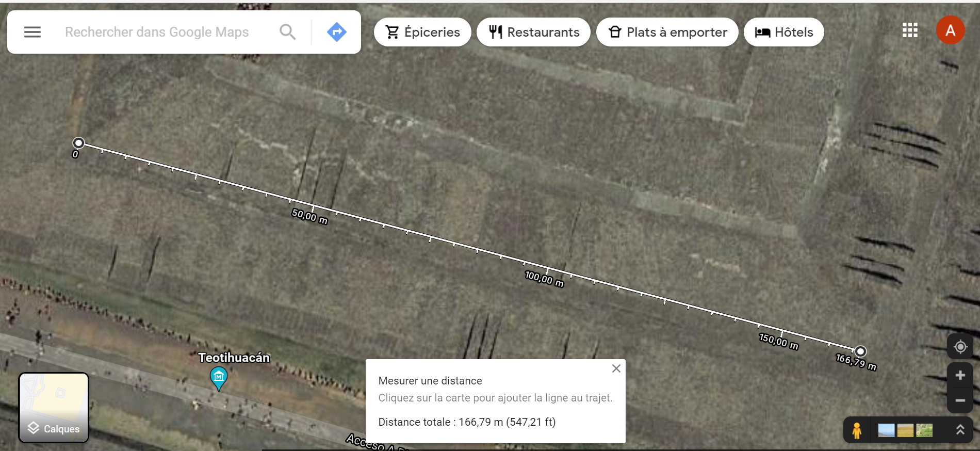This screenshot has height=451, width=980.
Task: Zoom out with the minus button
Action: tap(960, 400)
